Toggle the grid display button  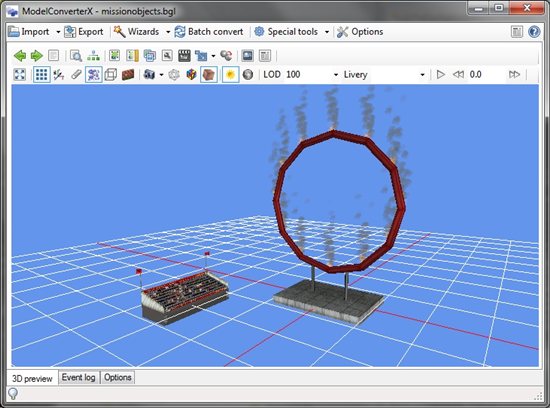click(x=41, y=74)
